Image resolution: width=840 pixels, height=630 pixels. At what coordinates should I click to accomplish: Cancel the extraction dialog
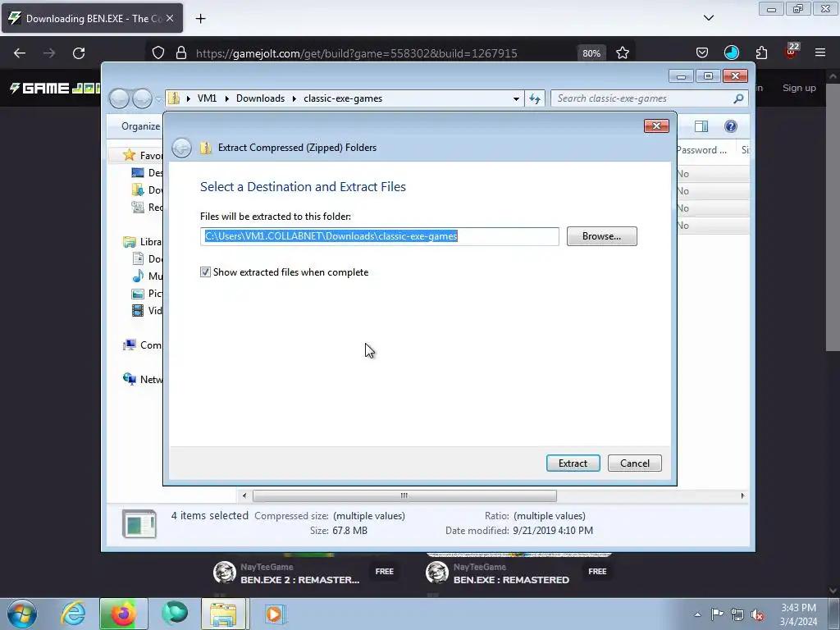click(634, 463)
